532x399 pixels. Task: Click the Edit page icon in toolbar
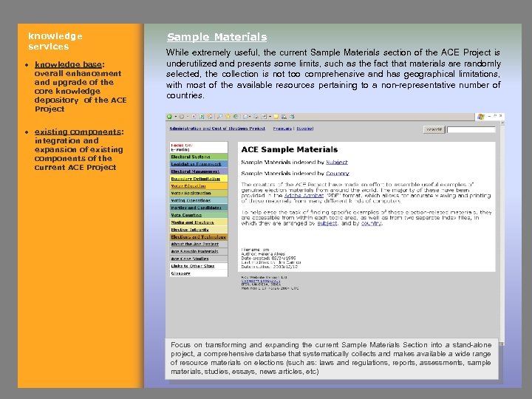[264, 117]
